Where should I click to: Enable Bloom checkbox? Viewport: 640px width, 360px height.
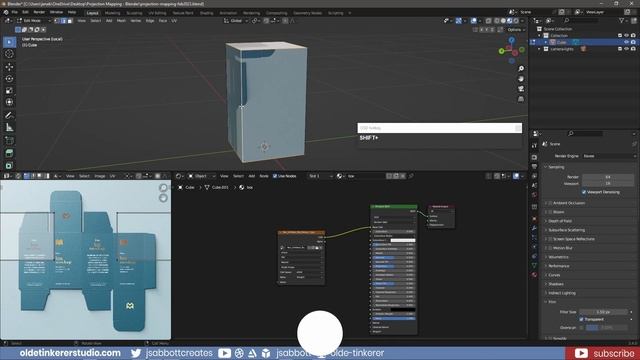(550, 212)
